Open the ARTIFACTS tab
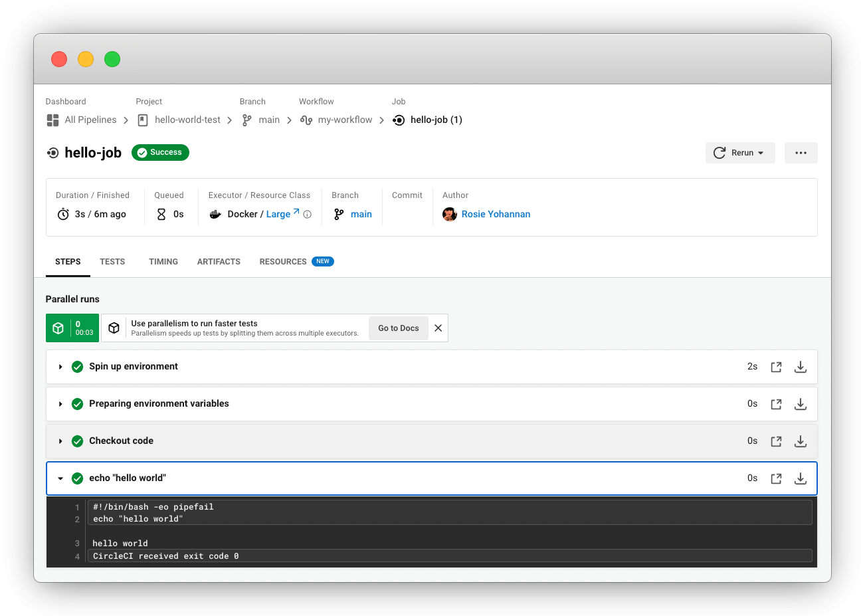865x616 pixels. click(x=219, y=262)
